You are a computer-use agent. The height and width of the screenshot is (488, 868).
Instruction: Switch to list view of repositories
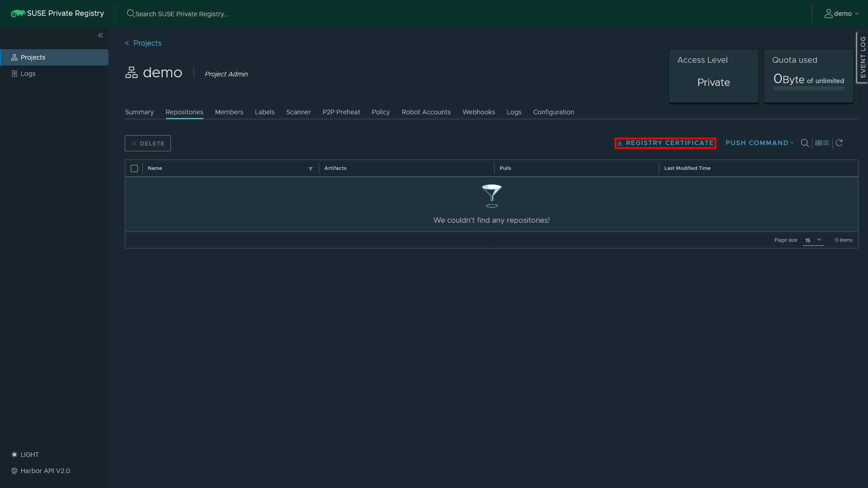(826, 143)
